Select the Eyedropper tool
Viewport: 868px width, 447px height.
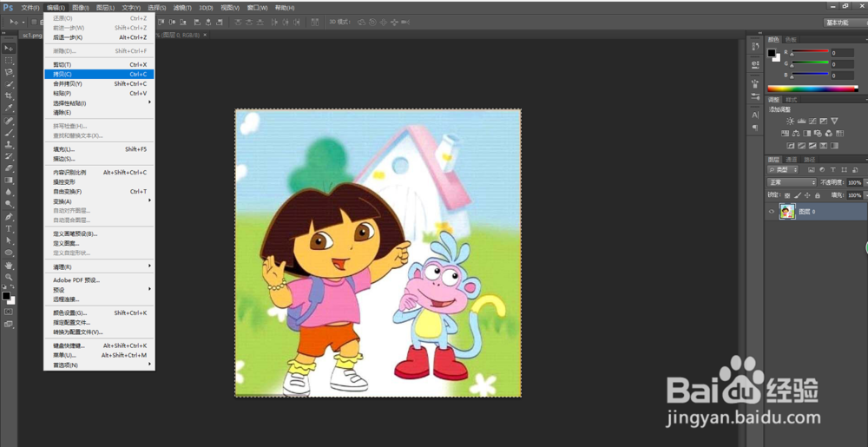click(x=9, y=108)
